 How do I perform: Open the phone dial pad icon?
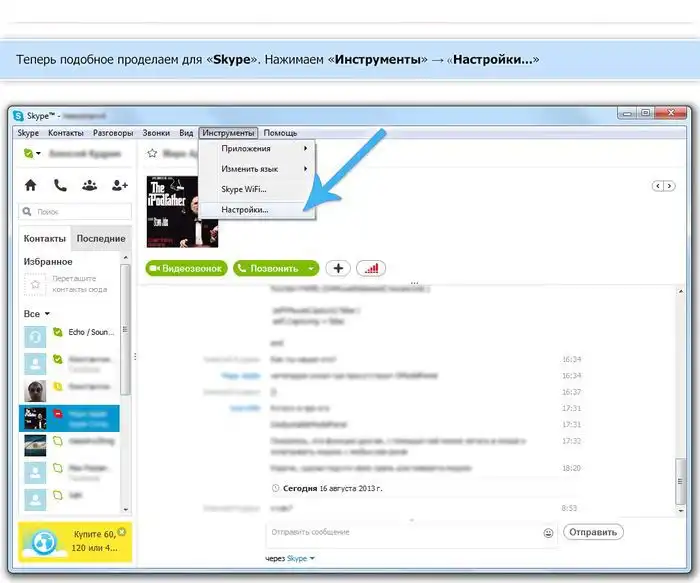click(60, 185)
